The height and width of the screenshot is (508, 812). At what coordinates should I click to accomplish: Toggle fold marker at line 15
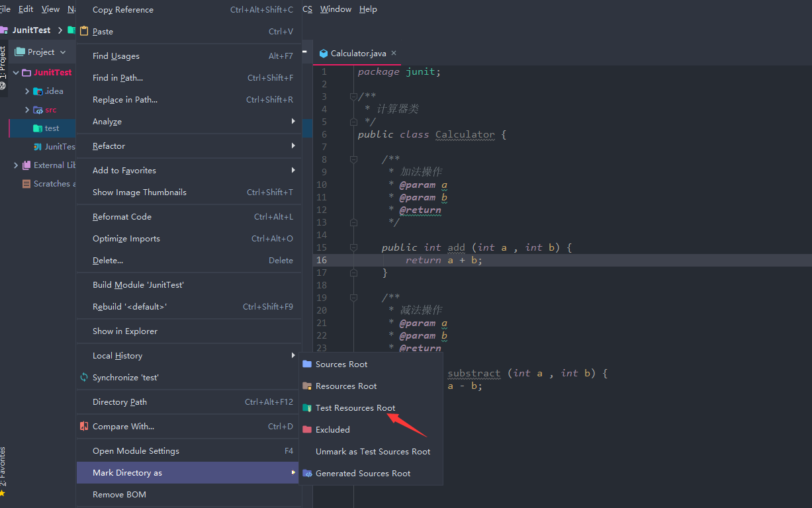pos(354,248)
